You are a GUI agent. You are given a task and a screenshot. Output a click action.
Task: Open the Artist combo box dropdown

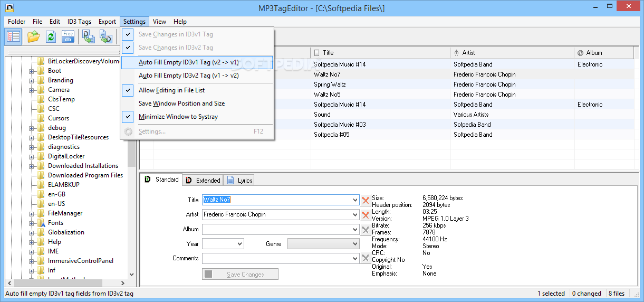[355, 215]
